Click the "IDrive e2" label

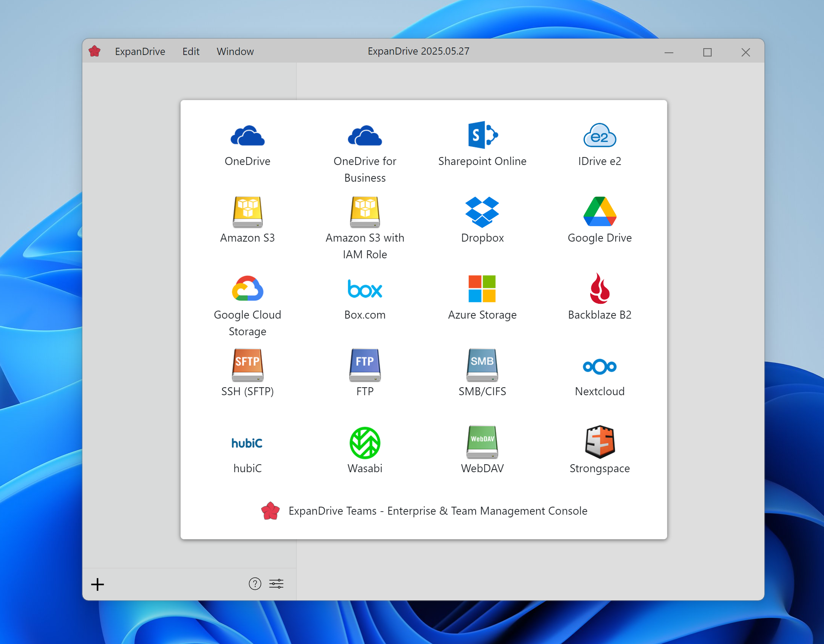tap(600, 161)
